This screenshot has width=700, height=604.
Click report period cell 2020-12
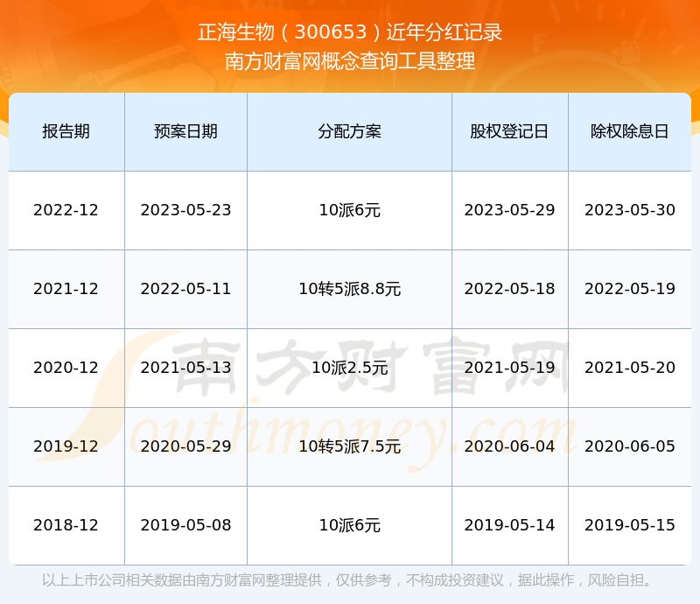(x=66, y=368)
